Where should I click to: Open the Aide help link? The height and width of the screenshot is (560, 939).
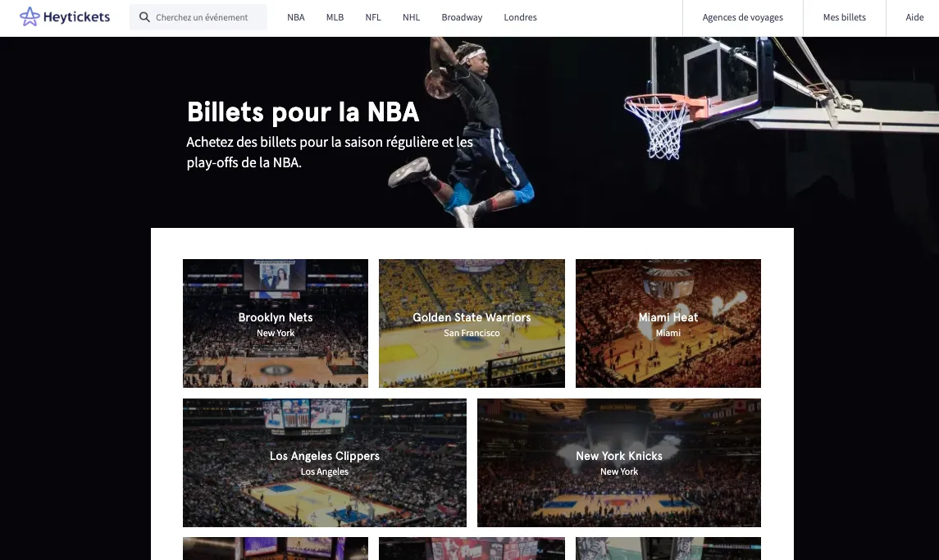pos(914,17)
